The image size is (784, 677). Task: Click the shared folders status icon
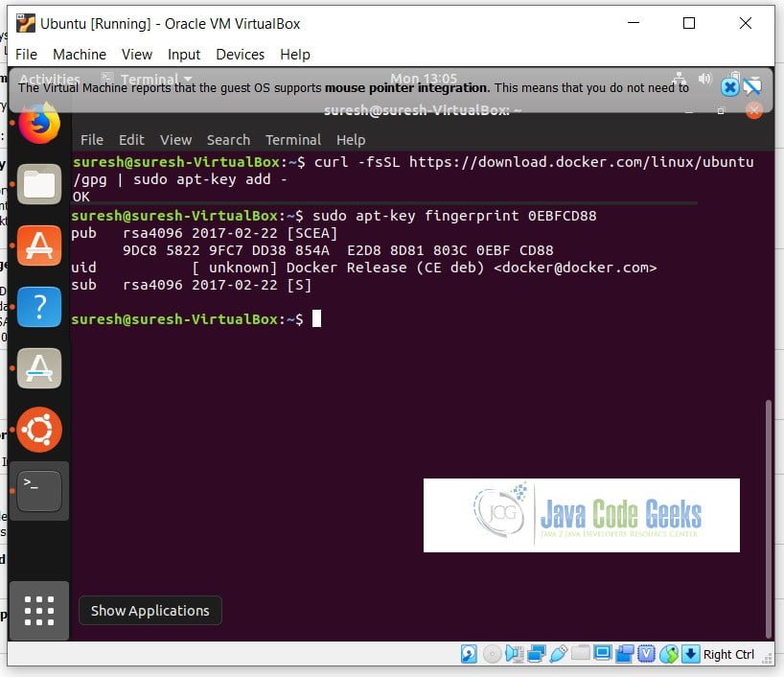pyautogui.click(x=581, y=653)
